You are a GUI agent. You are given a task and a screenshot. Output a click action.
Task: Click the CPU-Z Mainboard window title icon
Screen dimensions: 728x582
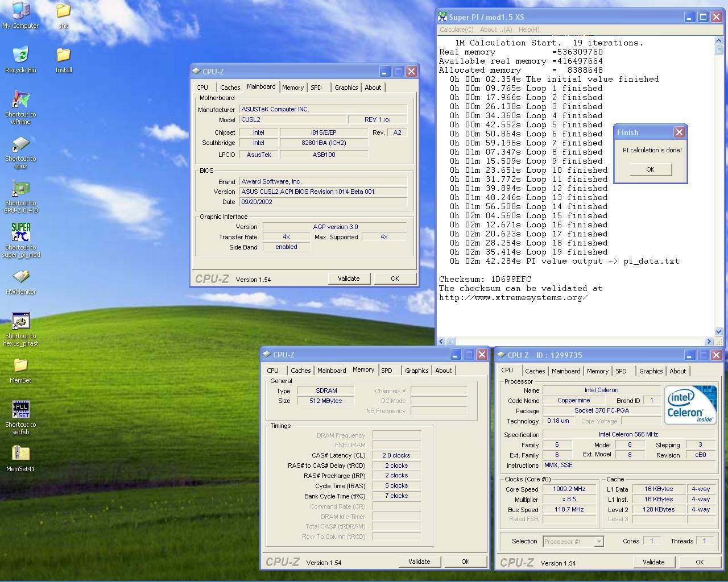(x=196, y=71)
